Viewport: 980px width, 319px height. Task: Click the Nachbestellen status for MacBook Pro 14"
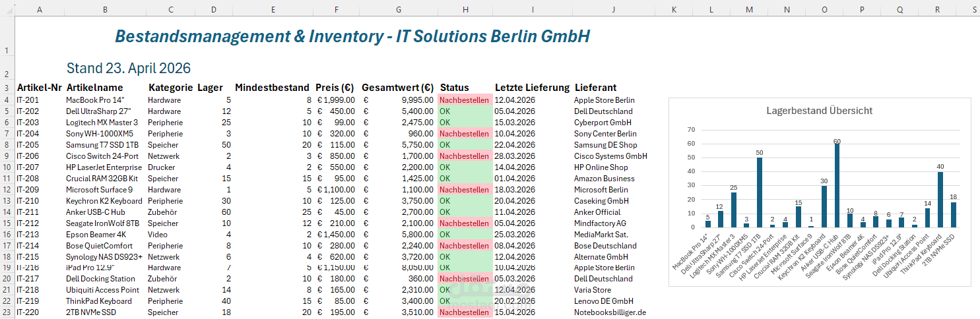(x=465, y=100)
